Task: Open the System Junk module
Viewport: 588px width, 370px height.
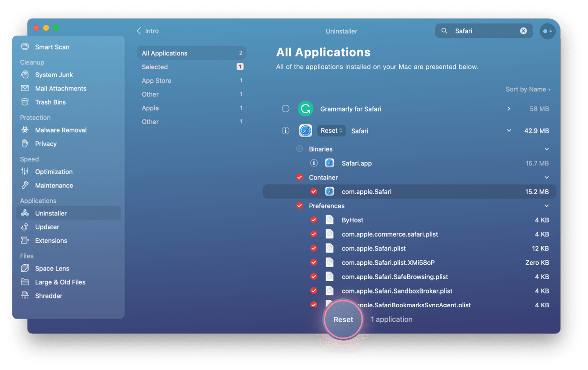Action: click(x=54, y=75)
